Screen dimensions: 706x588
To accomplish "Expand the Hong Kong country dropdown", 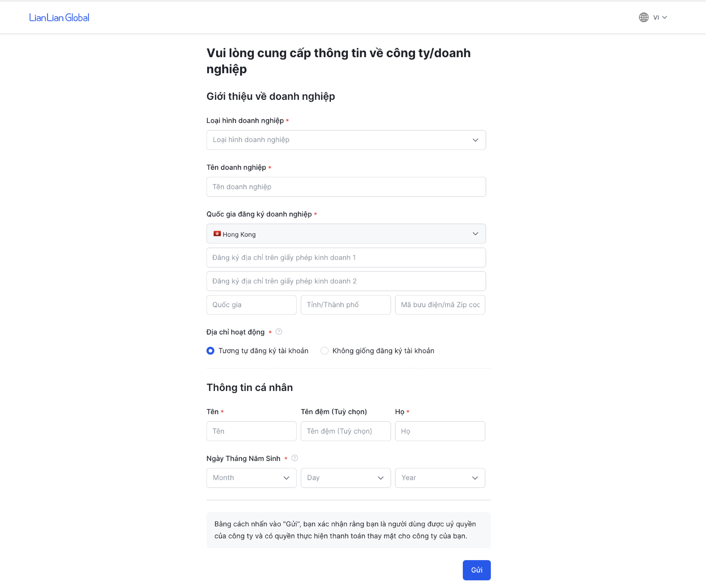I will click(346, 234).
